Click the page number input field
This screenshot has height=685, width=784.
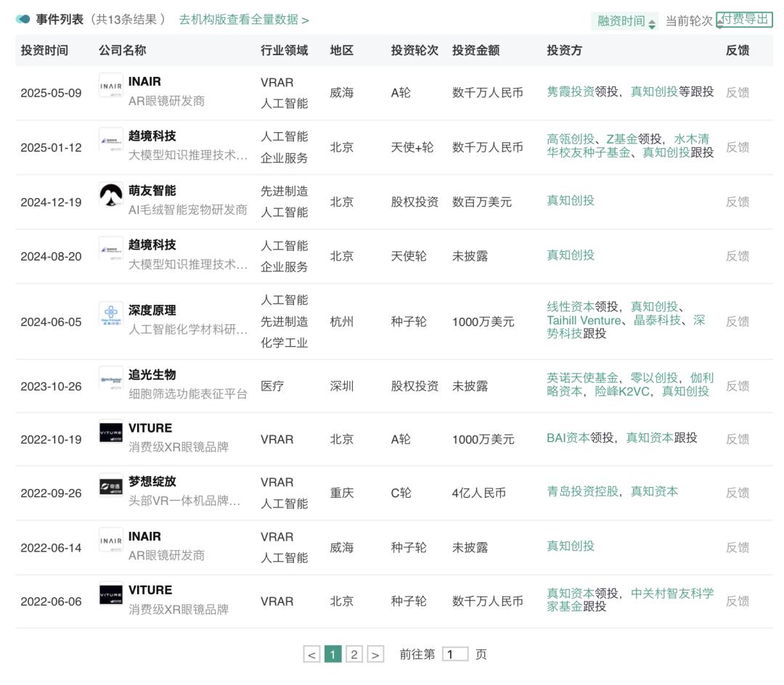(455, 655)
